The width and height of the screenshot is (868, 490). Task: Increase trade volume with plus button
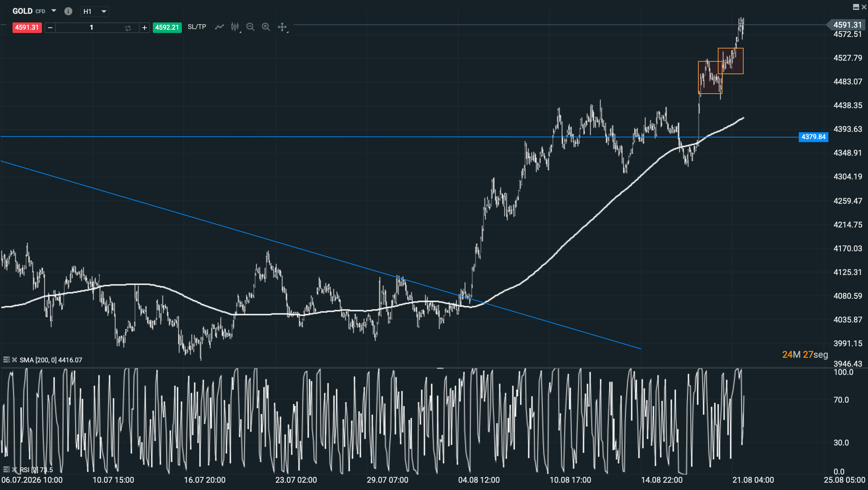[x=145, y=28]
